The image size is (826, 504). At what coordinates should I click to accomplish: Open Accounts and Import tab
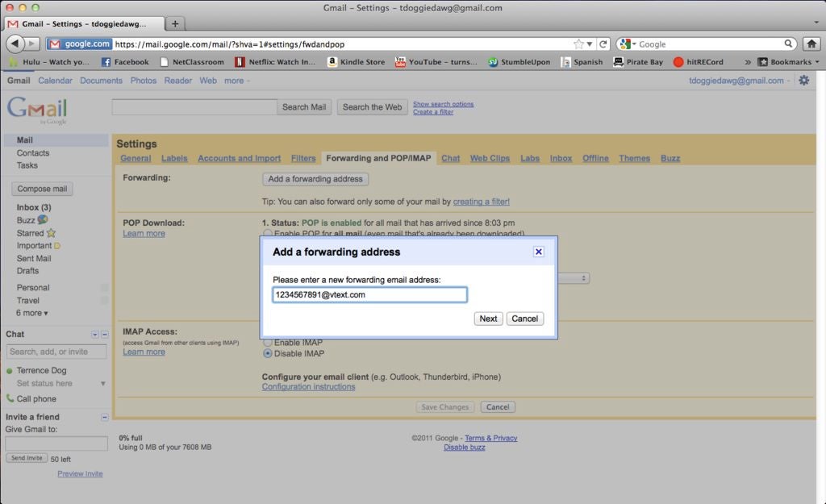(239, 158)
